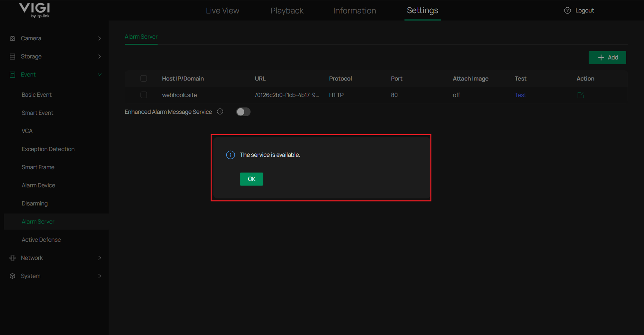Screen dimensions: 644x335
Task: Check the select-all checkbox in table header
Action: click(144, 78)
